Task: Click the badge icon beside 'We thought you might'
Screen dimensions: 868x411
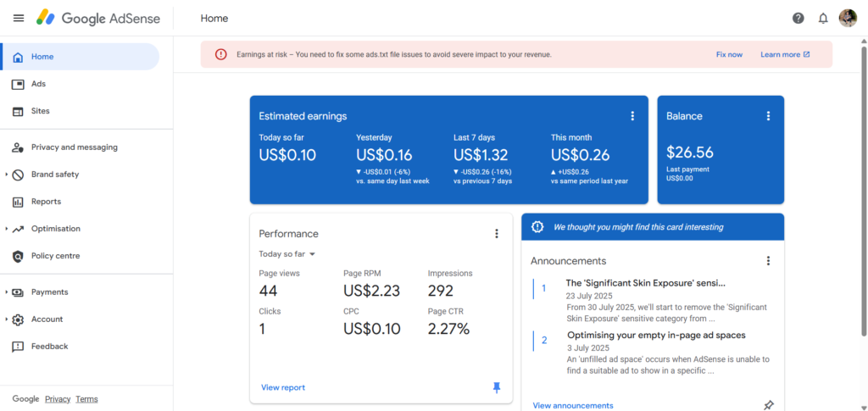Action: [x=537, y=227]
